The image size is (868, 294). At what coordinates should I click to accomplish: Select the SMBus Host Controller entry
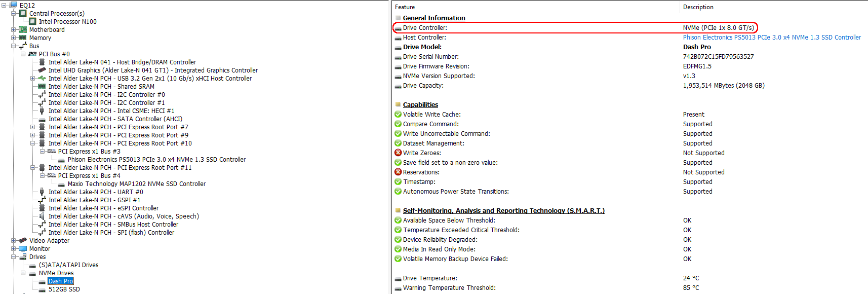pos(113,224)
